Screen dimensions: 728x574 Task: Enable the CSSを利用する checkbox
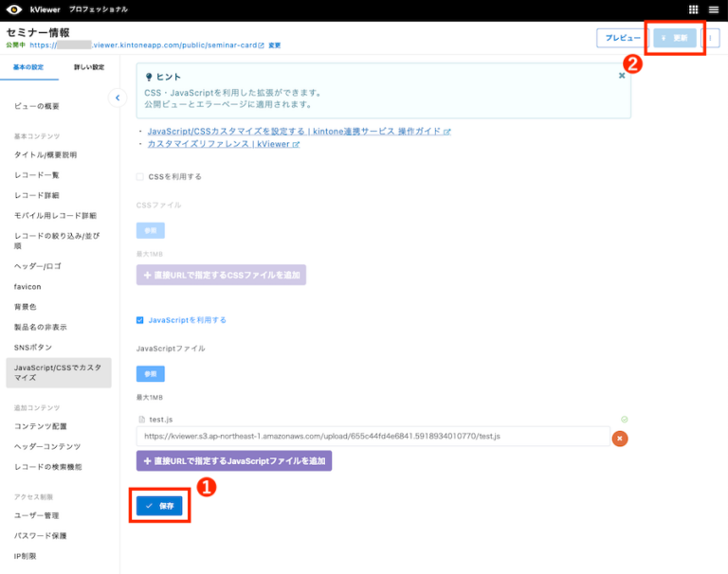click(139, 177)
